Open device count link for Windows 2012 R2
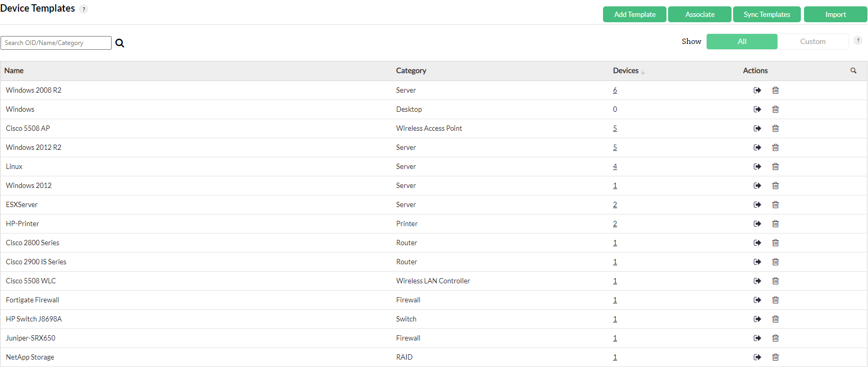The height and width of the screenshot is (367, 868). [x=615, y=147]
